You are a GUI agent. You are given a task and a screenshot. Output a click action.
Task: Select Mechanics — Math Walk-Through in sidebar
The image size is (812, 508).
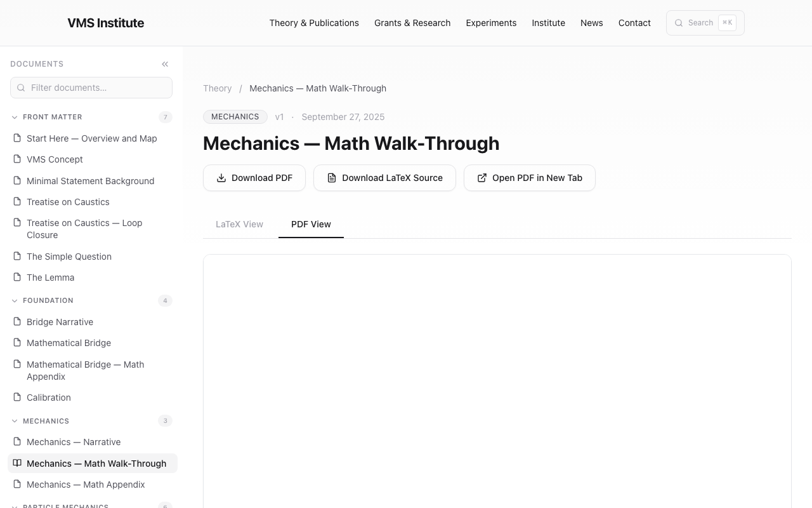click(x=93, y=464)
